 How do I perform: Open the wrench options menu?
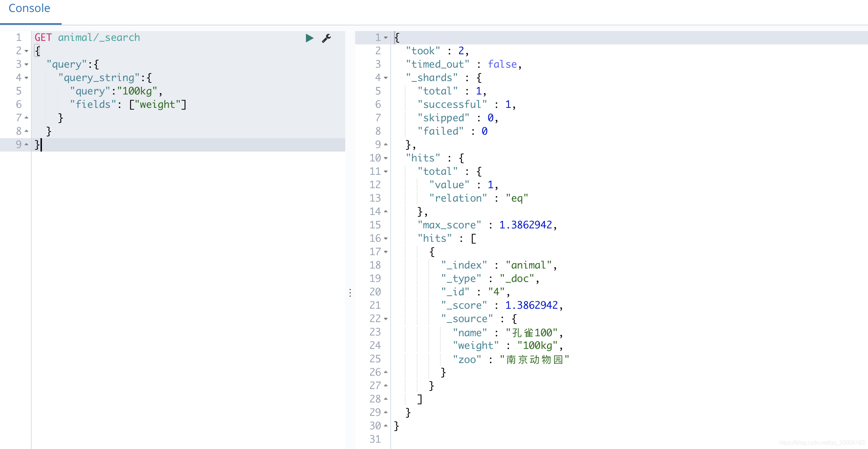327,38
